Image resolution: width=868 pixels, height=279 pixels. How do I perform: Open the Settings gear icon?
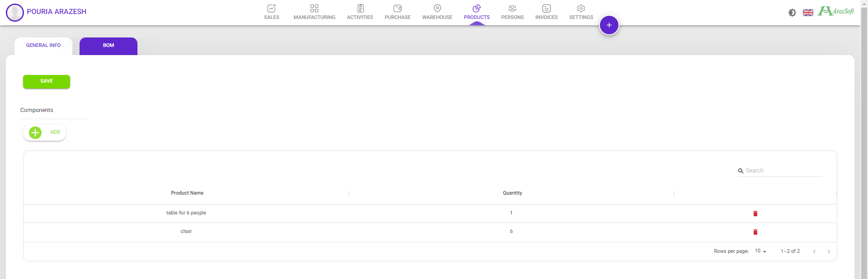581,9
